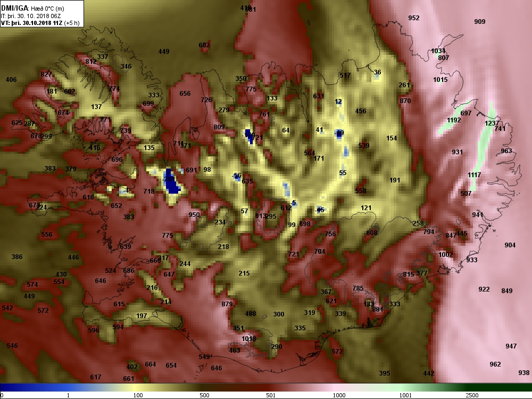Click the map value 507
532x399 pixels.
click(466, 194)
